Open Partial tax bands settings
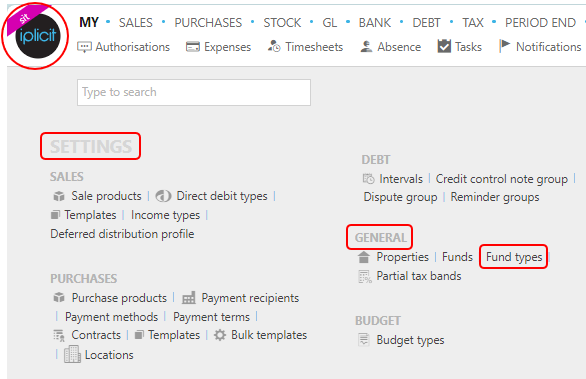Viewport: 586px width, 379px height. pyautogui.click(x=419, y=276)
